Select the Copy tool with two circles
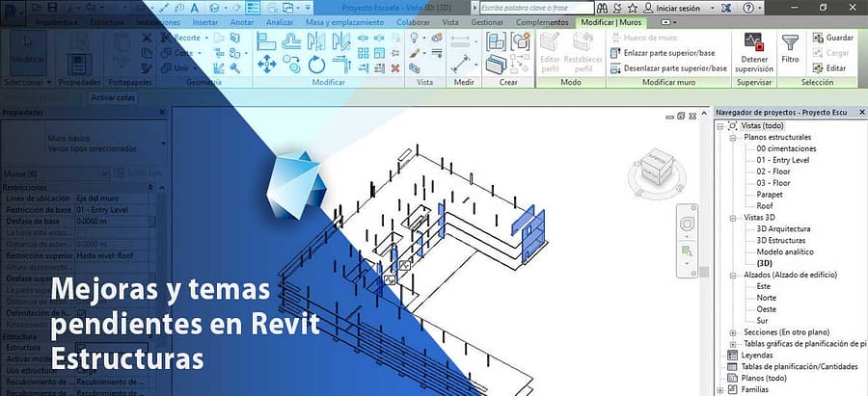 [291, 65]
